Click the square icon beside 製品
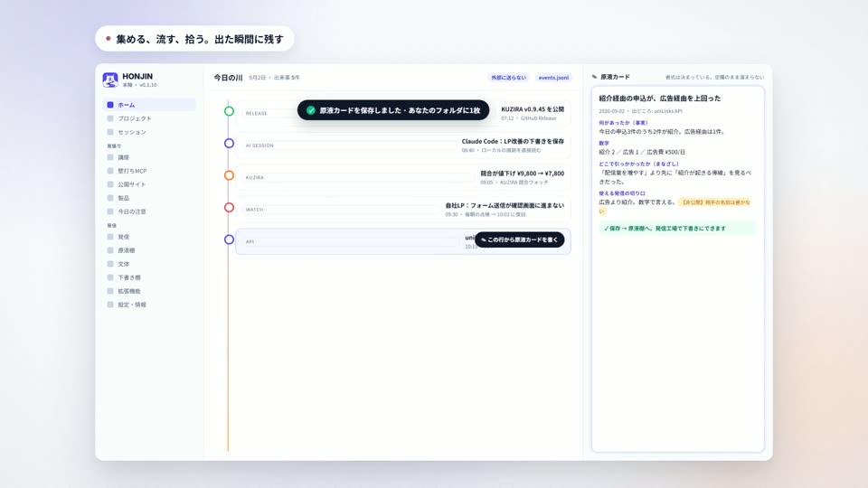 point(110,198)
